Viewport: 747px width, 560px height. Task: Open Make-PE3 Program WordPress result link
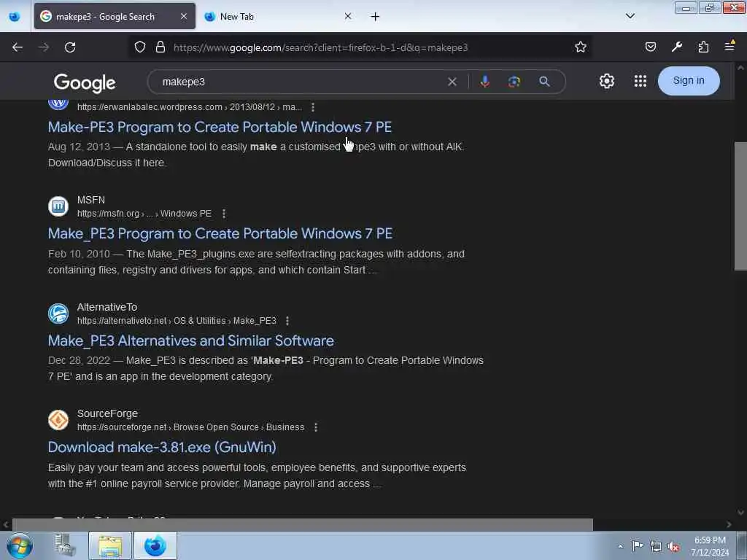(220, 127)
